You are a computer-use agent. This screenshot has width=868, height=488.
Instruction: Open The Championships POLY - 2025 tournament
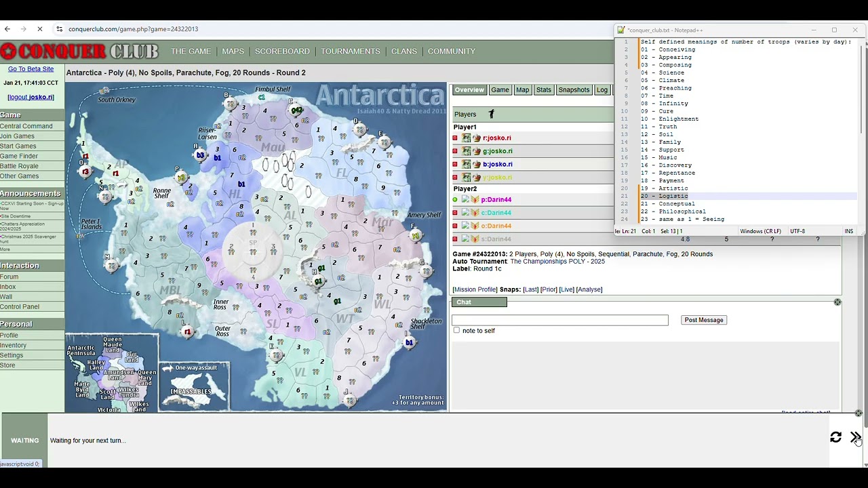(x=557, y=262)
